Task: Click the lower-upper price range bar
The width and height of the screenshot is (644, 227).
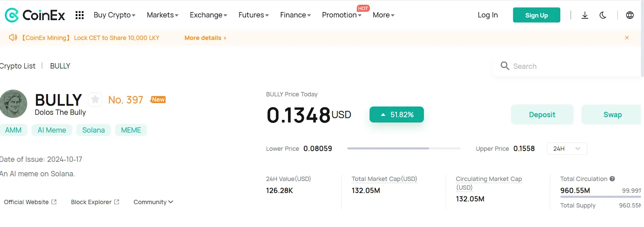Action: (404, 149)
